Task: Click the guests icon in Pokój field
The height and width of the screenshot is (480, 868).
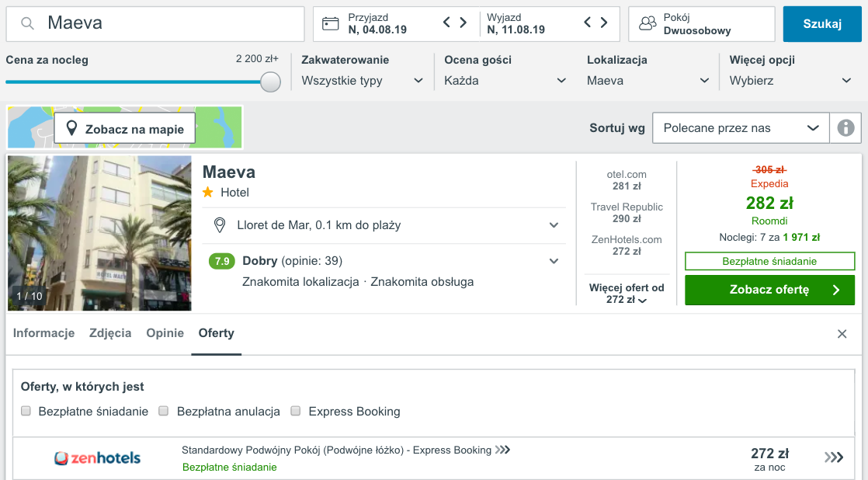Action: click(648, 23)
